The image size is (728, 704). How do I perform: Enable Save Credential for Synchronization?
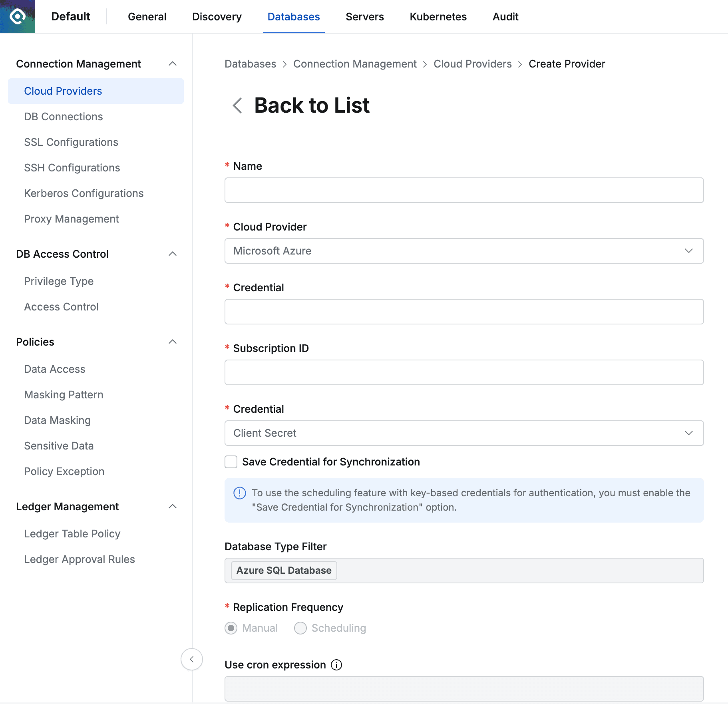[231, 462]
